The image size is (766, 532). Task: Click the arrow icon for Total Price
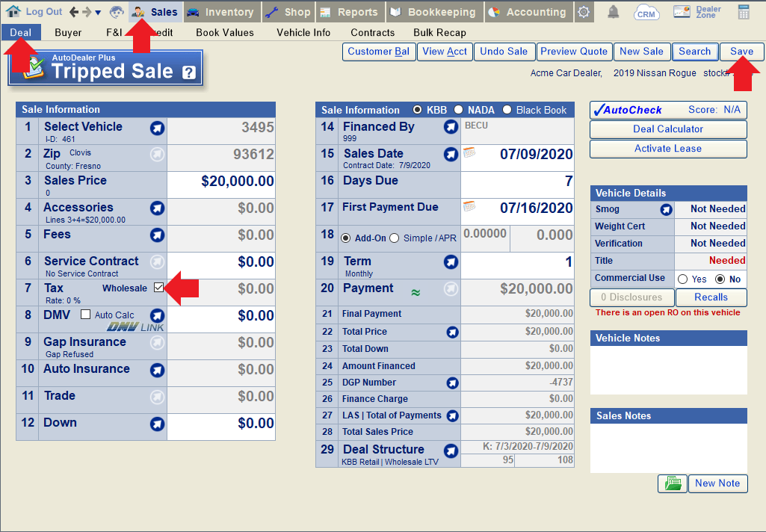[x=452, y=332]
